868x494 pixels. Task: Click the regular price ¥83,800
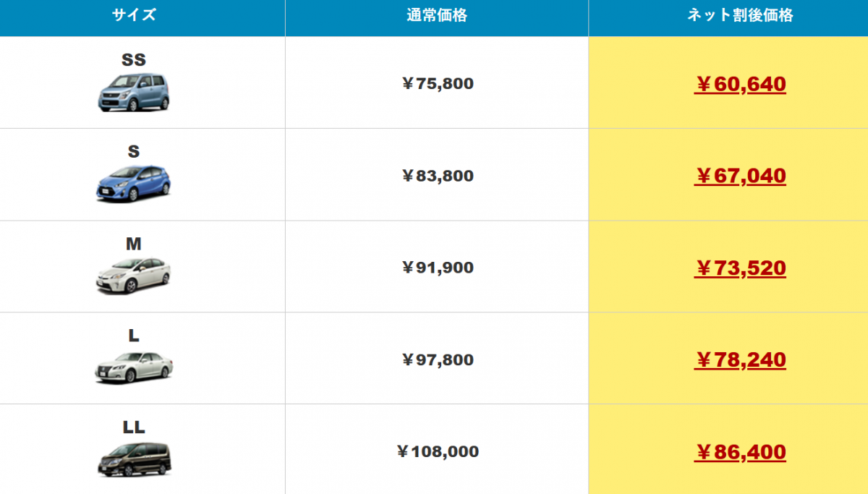point(437,176)
